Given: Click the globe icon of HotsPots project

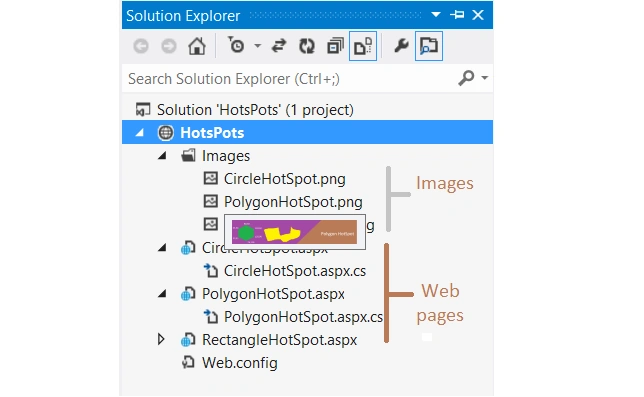Looking at the screenshot, I should pyautogui.click(x=166, y=133).
